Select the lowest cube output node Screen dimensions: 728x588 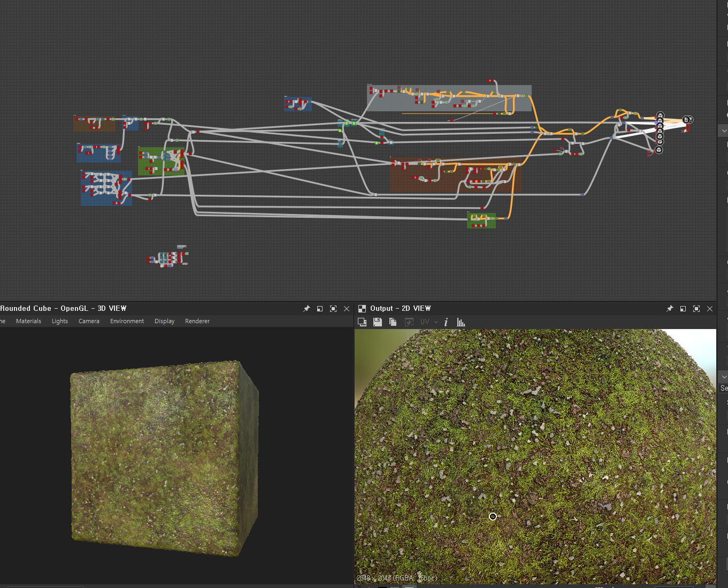pos(659,150)
